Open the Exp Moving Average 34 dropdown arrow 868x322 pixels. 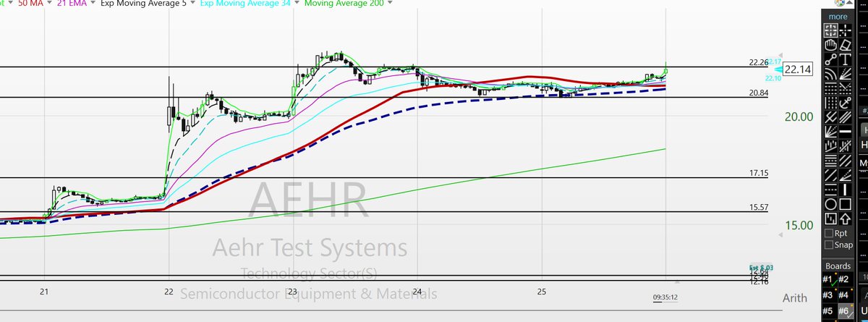pyautogui.click(x=296, y=4)
